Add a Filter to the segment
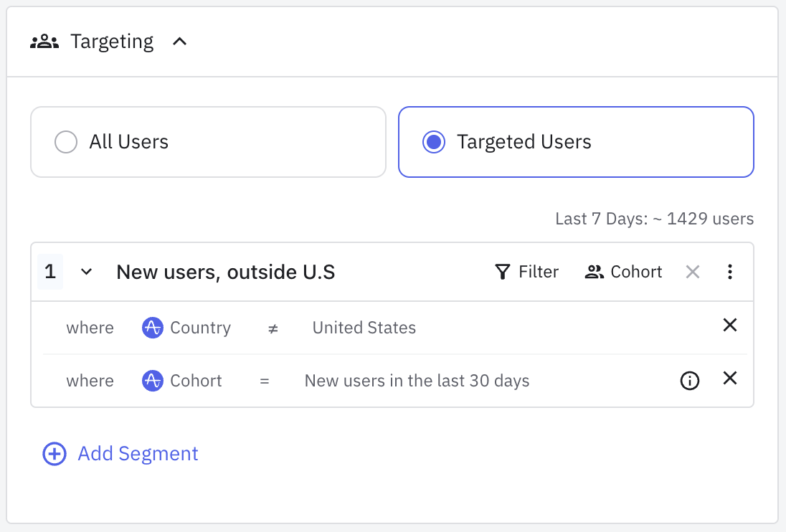 (526, 272)
